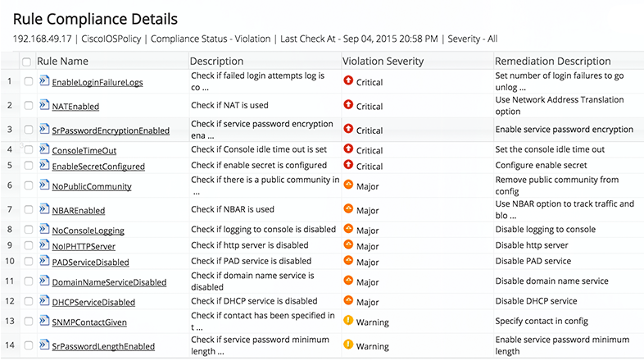Image resolution: width=644 pixels, height=361 pixels.
Task: Click the rule icon beside NBAREnabled
Action: tap(44, 209)
